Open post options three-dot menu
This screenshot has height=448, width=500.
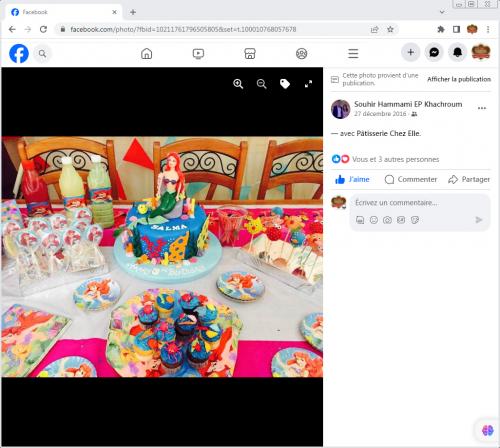(482, 108)
